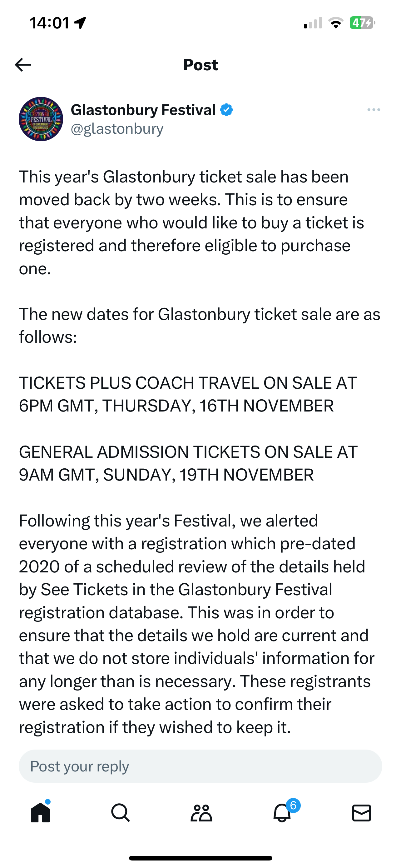The image size is (401, 868).
Task: Switch to the Home tab
Action: click(40, 813)
